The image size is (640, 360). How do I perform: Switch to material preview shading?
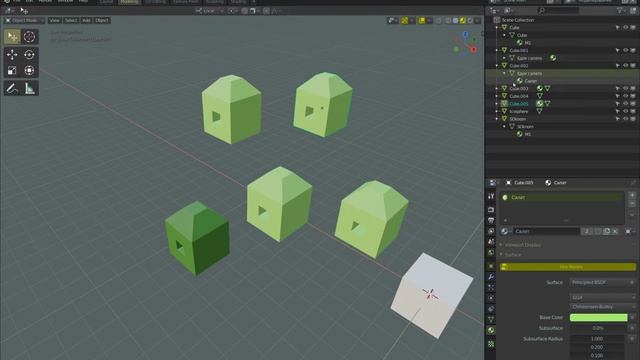pos(463,20)
